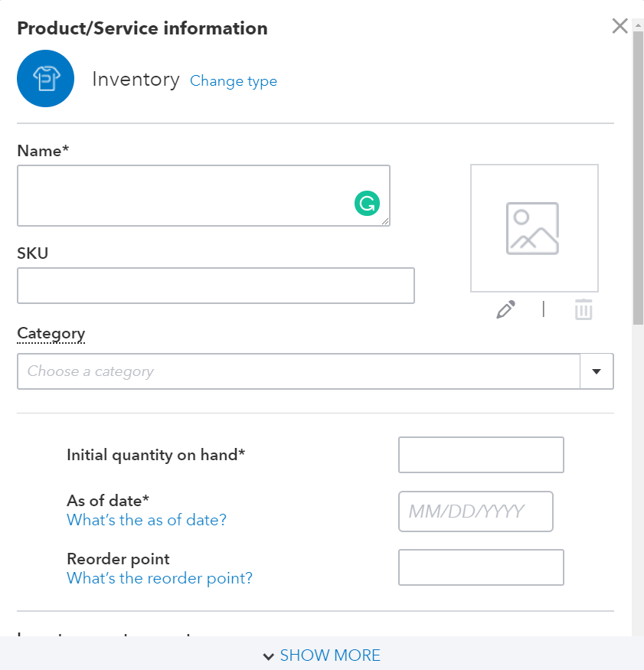The image size is (644, 670).
Task: Select the pencil icon to edit product image
Action: coord(505,309)
